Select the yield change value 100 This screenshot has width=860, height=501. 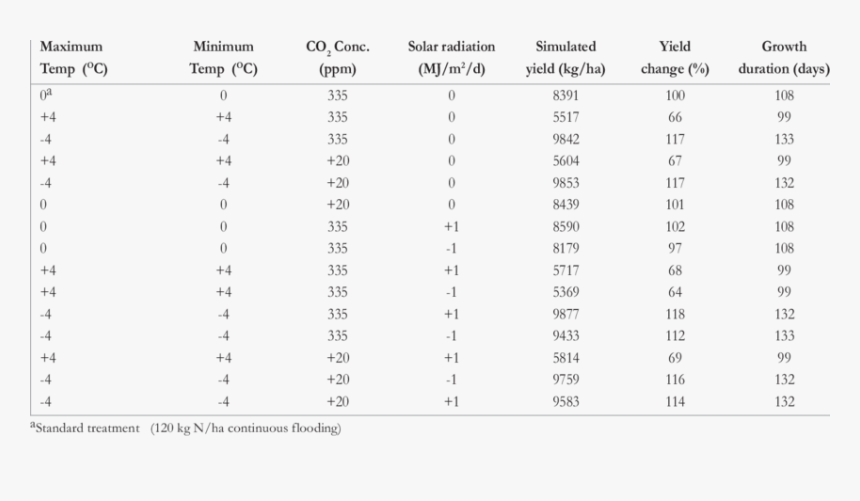[x=675, y=96]
